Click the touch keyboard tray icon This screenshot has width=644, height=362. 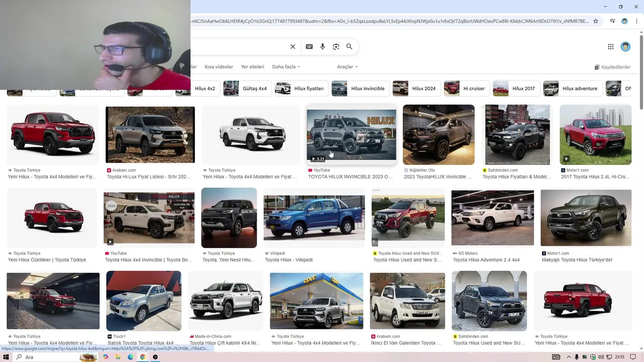556,357
